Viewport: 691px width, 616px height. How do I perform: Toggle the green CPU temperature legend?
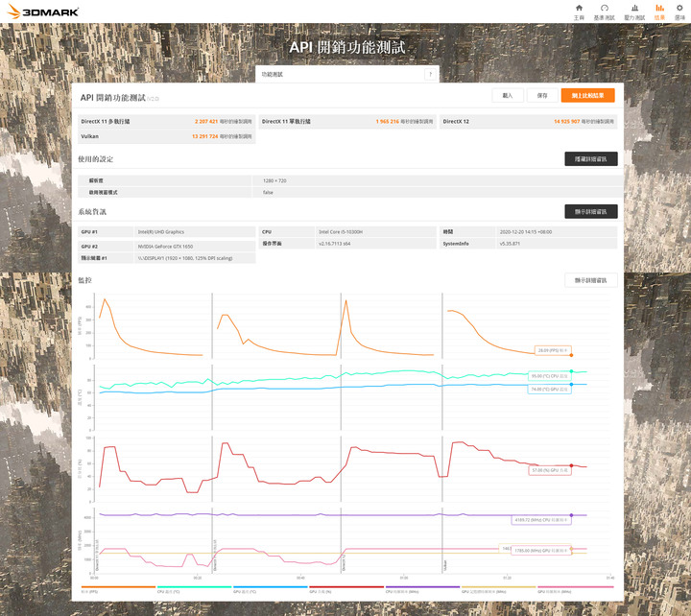[x=193, y=588]
